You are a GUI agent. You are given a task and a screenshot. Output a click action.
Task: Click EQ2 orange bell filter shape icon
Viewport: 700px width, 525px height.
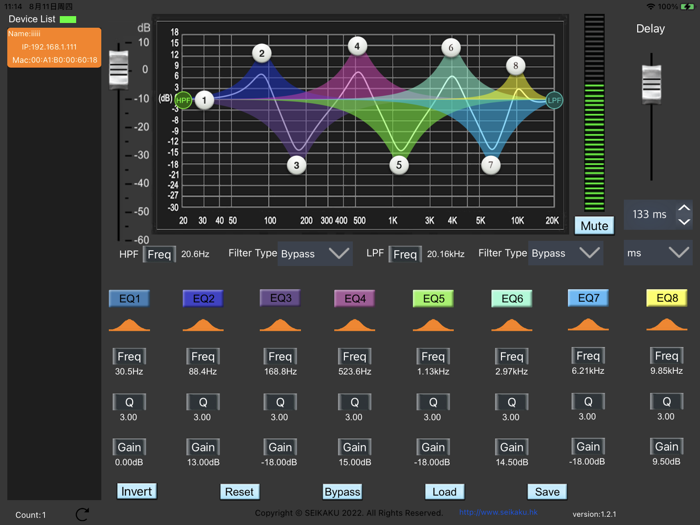[x=203, y=325]
